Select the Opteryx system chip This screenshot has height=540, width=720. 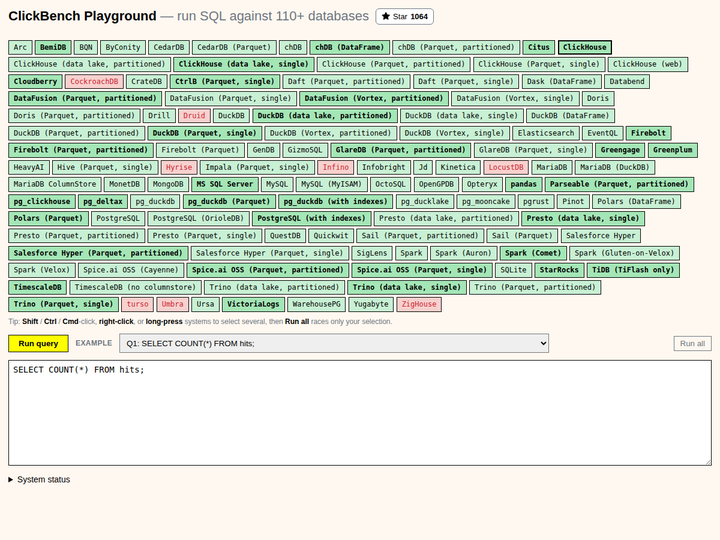point(482,184)
